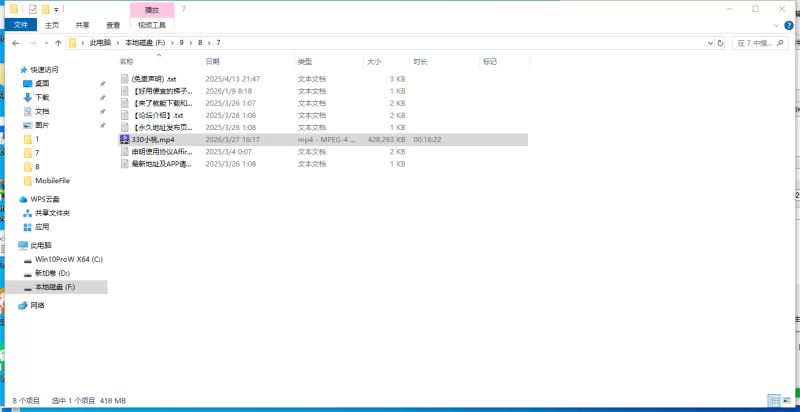Switch to the 主页 ribbon tab
800x412 pixels.
(52, 24)
